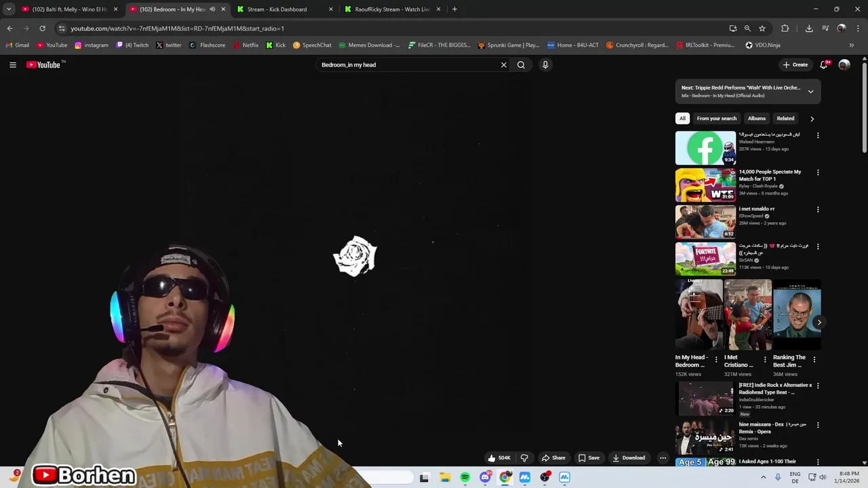Show more filter chips with arrow

(812, 119)
